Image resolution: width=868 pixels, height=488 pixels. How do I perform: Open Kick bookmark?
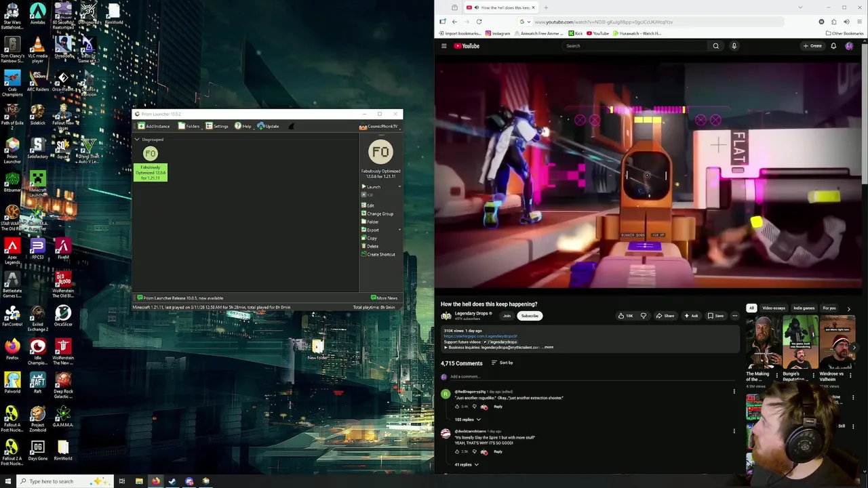tap(576, 33)
